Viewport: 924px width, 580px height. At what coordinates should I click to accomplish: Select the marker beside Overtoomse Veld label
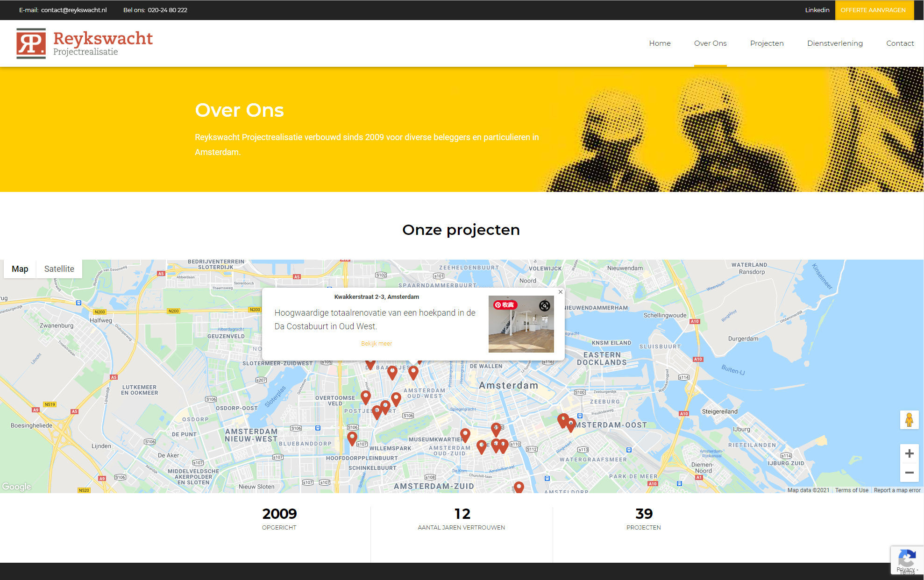coord(366,397)
